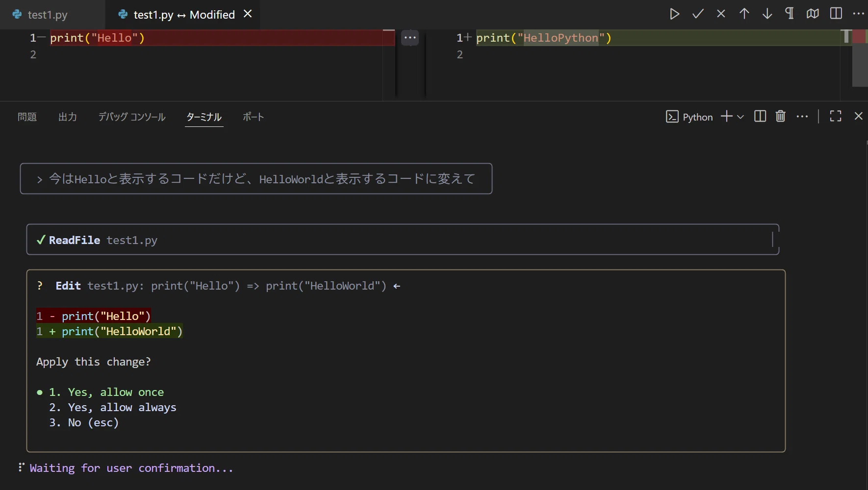Viewport: 868px width, 490px height.
Task: Open the 問題 panel tab
Action: coord(27,117)
